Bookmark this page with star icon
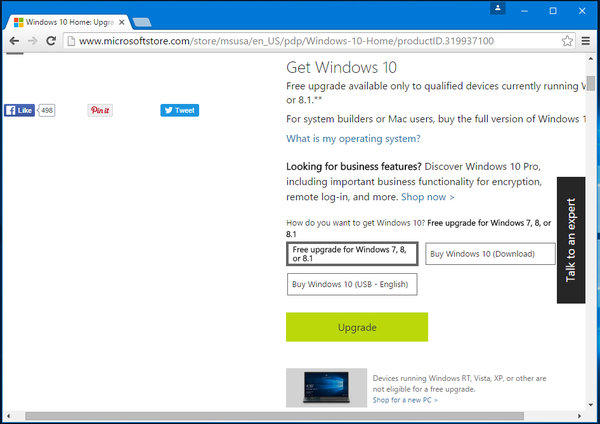Viewport: 600px width, 424px height. pyautogui.click(x=567, y=41)
